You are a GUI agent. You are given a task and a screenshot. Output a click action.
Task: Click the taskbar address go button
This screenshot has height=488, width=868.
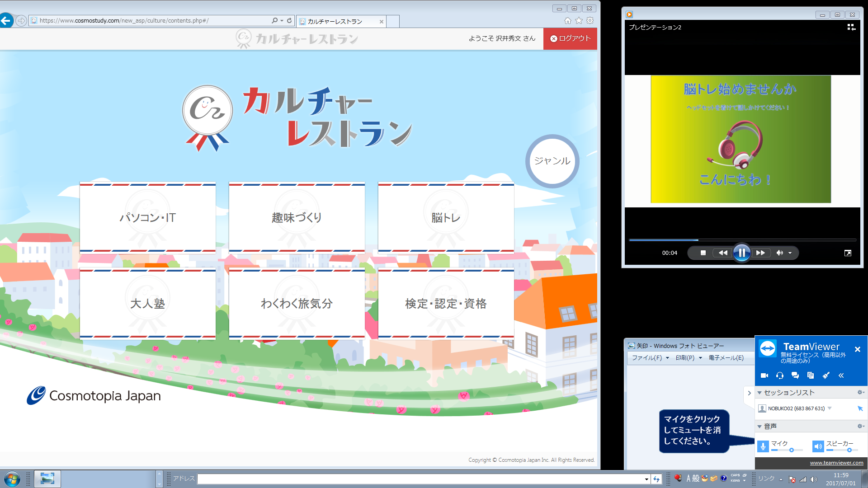pyautogui.click(x=656, y=479)
